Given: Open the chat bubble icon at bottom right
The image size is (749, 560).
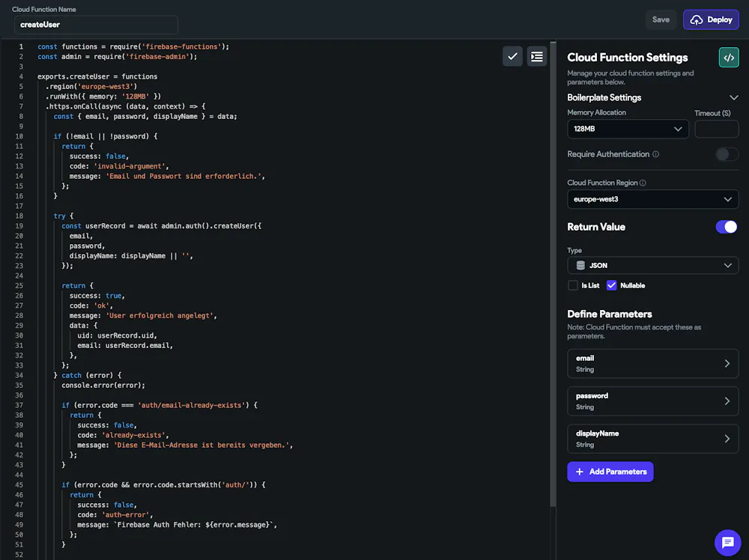Looking at the screenshot, I should (727, 543).
